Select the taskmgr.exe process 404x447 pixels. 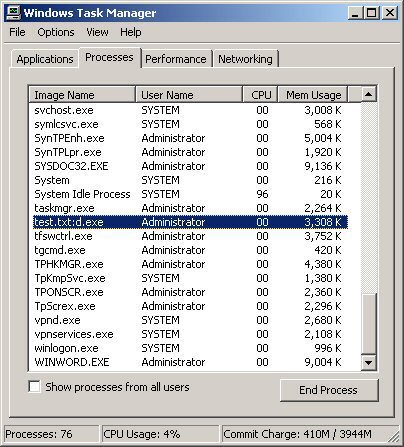click(190, 208)
